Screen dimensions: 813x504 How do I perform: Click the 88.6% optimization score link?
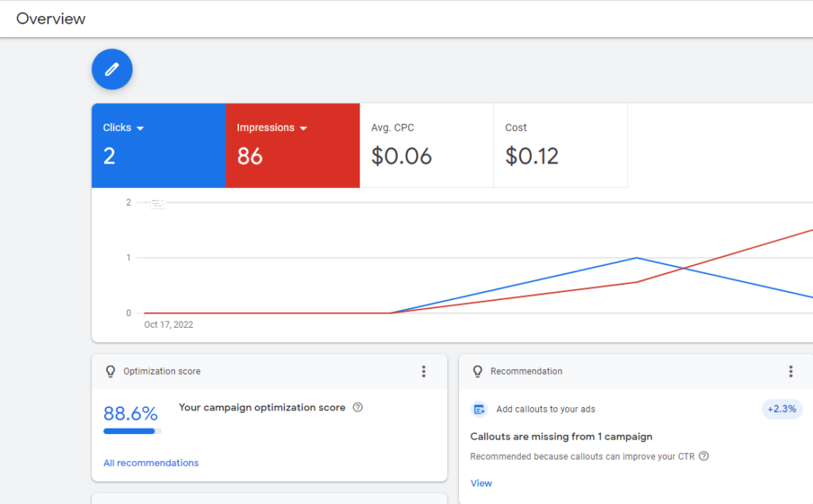coord(130,414)
